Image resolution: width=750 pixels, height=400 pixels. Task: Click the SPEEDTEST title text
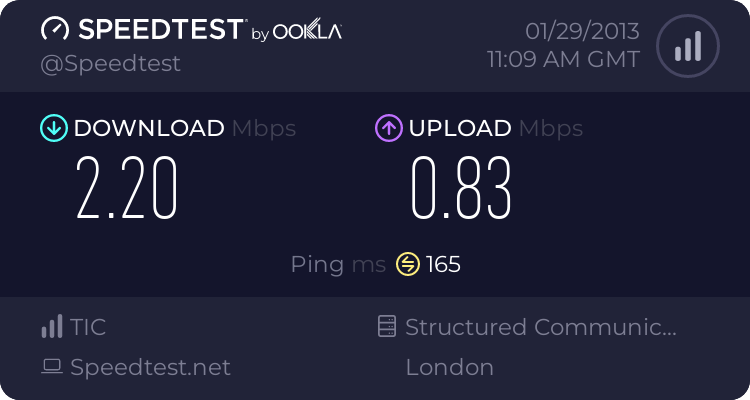161,30
